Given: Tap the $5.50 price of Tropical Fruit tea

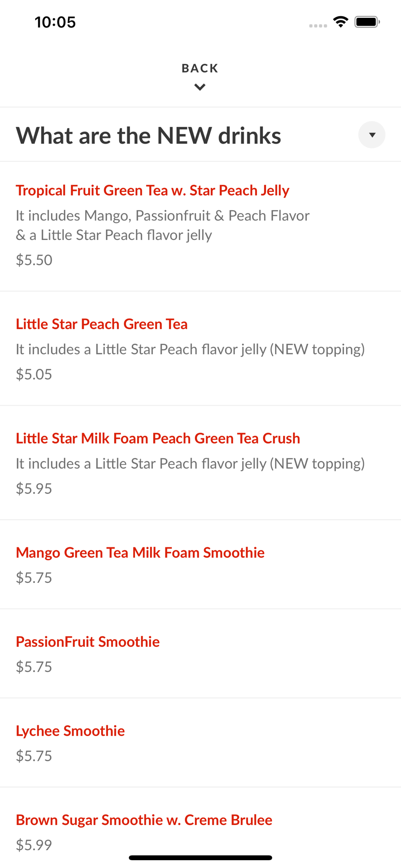Looking at the screenshot, I should point(34,260).
